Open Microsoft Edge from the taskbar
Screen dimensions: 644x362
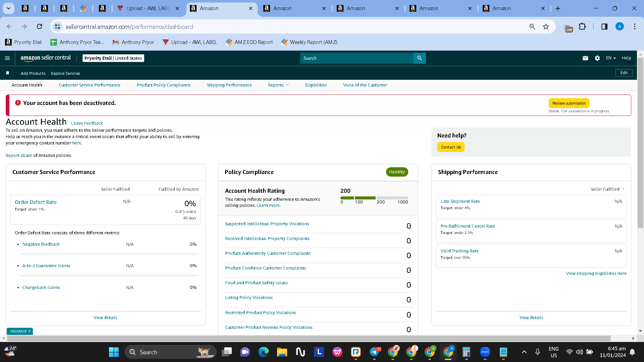pyautogui.click(x=264, y=352)
